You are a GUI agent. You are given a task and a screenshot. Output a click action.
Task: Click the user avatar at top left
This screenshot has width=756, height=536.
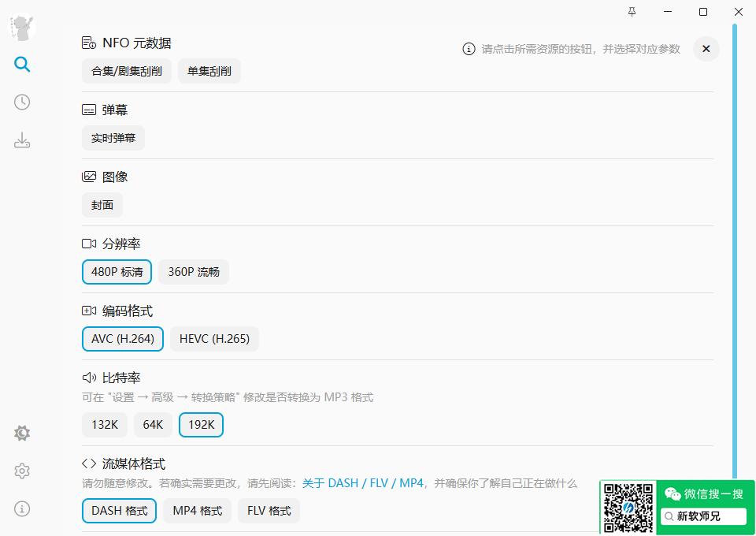[x=23, y=28]
